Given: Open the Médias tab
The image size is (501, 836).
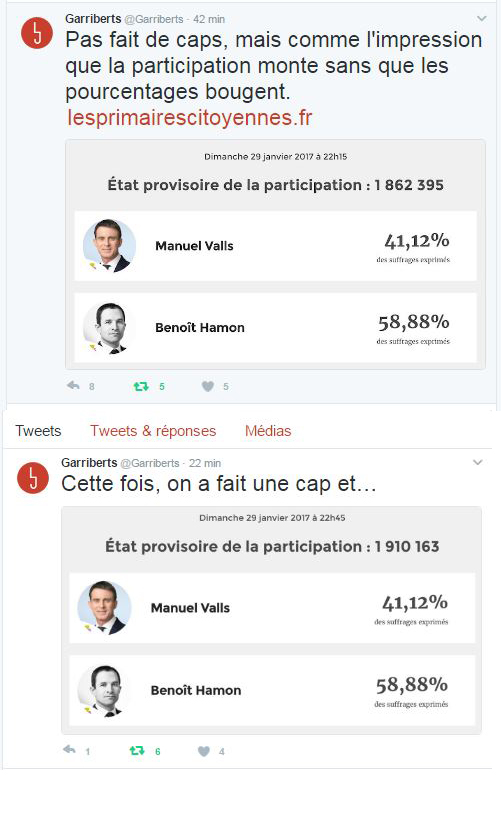Looking at the screenshot, I should 268,431.
